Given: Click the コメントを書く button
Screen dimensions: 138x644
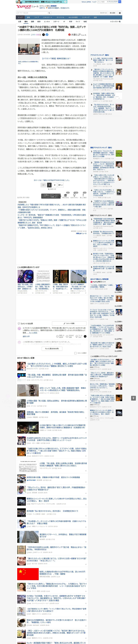Looking at the screenshot, I should (x=69, y=324).
